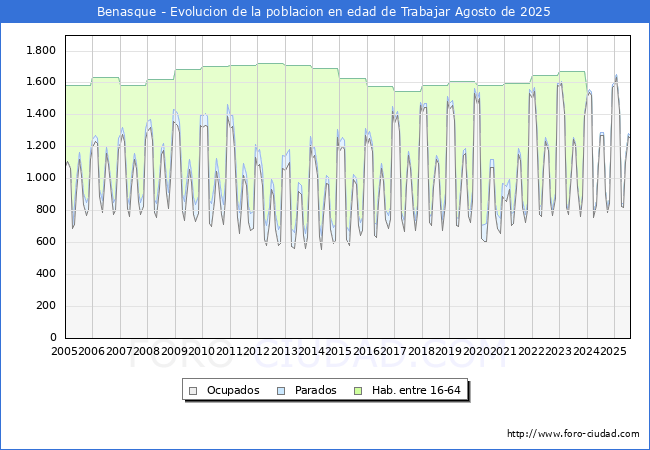650x450 pixels.
Task: Click the 2013 label on x-axis
Action: pos(283,352)
